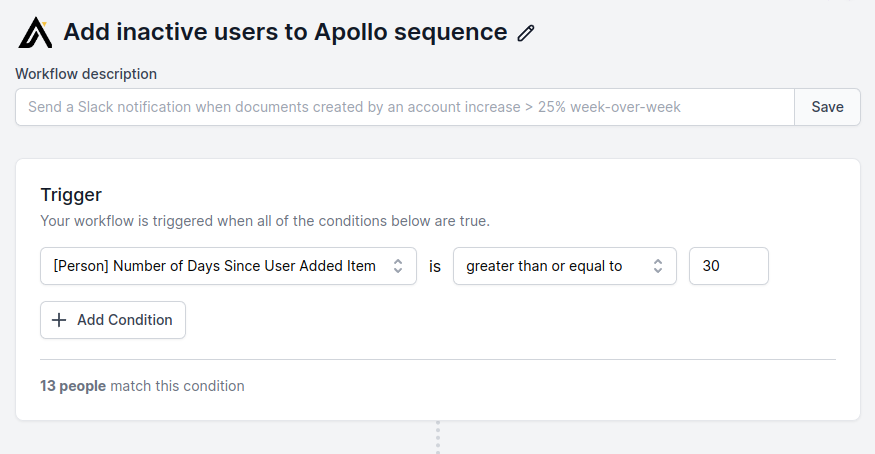Click the trigger explanation text under the heading

(264, 220)
